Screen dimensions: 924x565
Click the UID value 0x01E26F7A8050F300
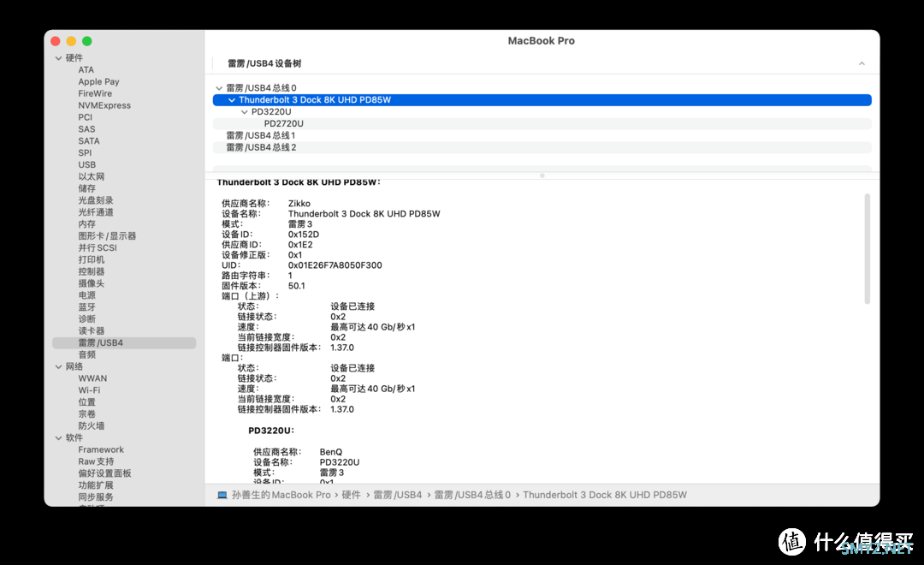[x=335, y=265]
